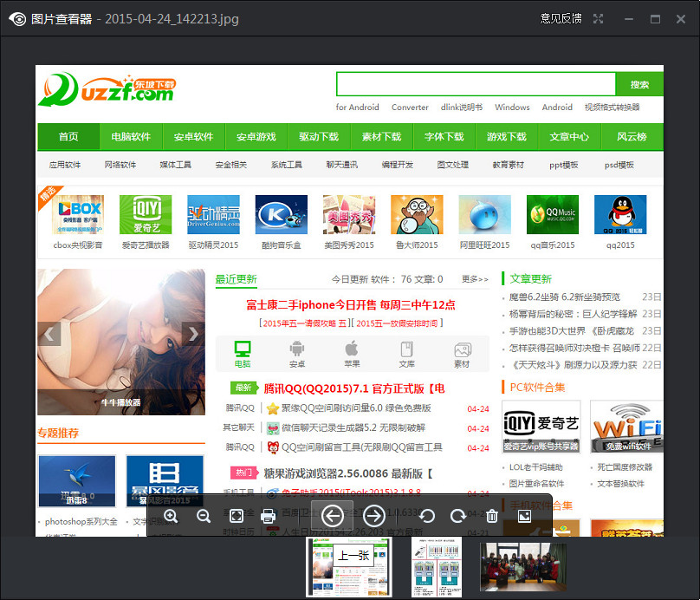Click the 图文处理 sub-category link

coord(453,165)
